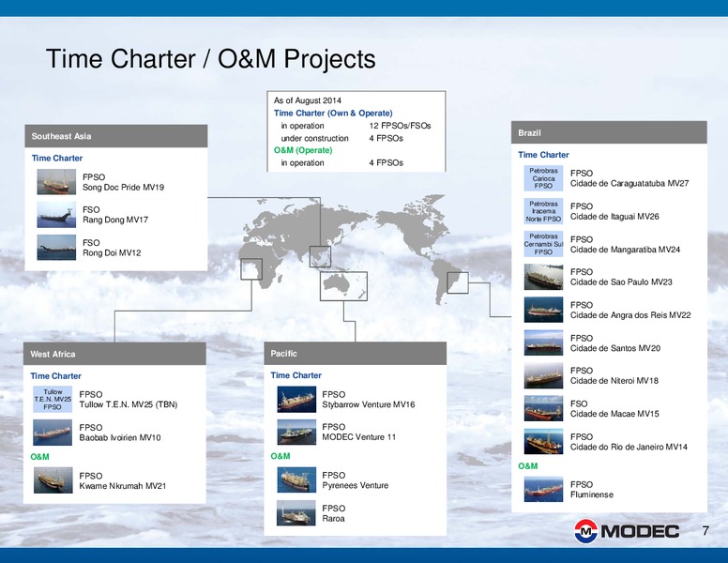Click 'Tullow T.E.N. MV25 (TBN)' text

click(x=129, y=404)
